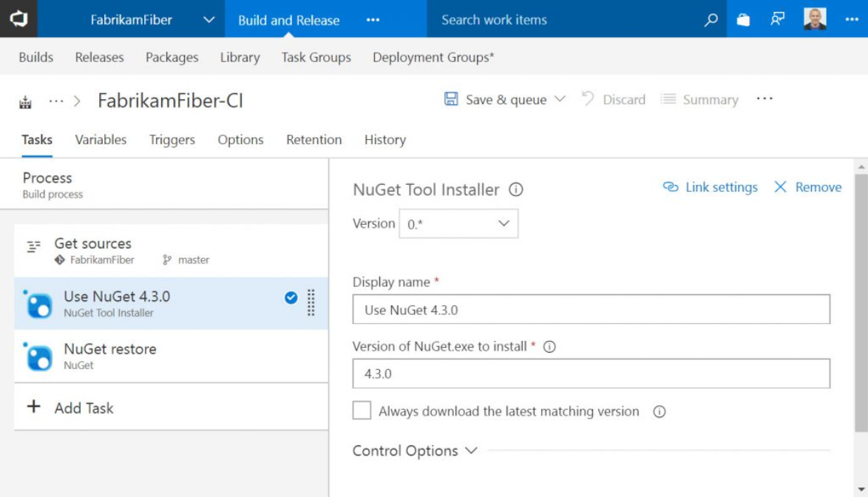Click the scrollbar down arrow

pyautogui.click(x=861, y=490)
